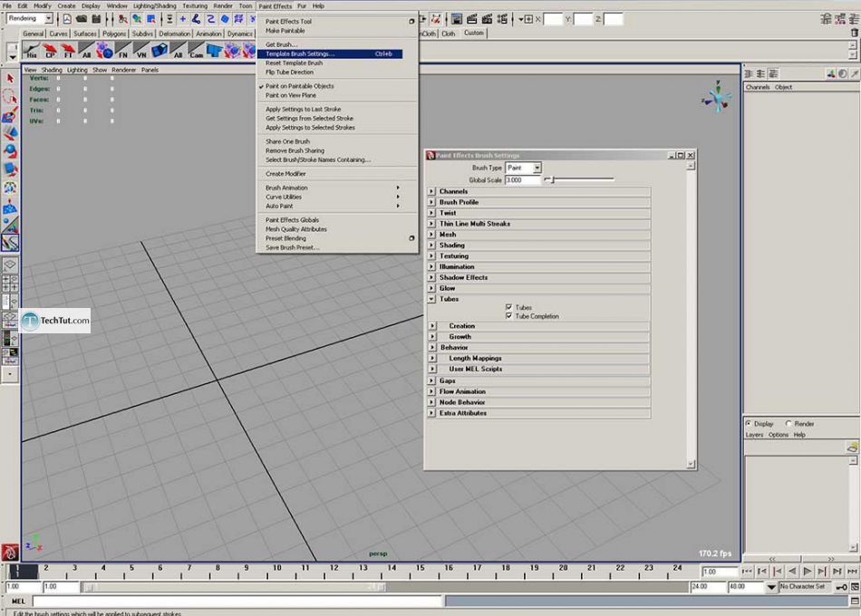Expand the Creation subsection
The image size is (861, 616).
click(432, 326)
